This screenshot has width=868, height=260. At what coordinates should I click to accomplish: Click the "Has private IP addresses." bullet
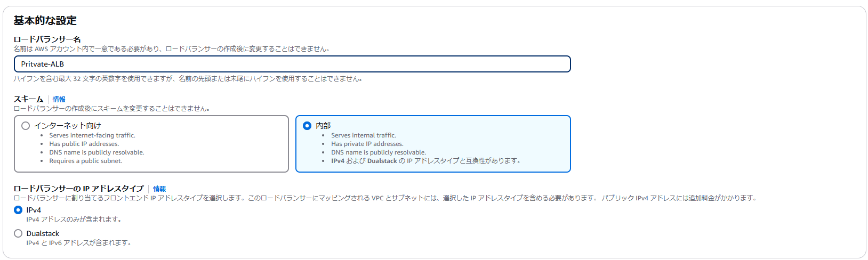[x=367, y=144]
